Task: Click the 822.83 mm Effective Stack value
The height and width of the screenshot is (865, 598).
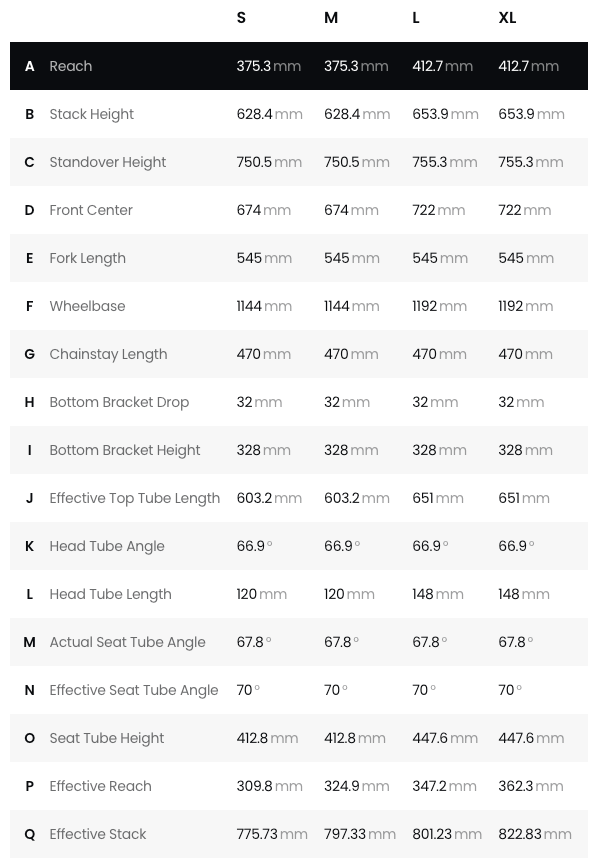Action: [535, 834]
